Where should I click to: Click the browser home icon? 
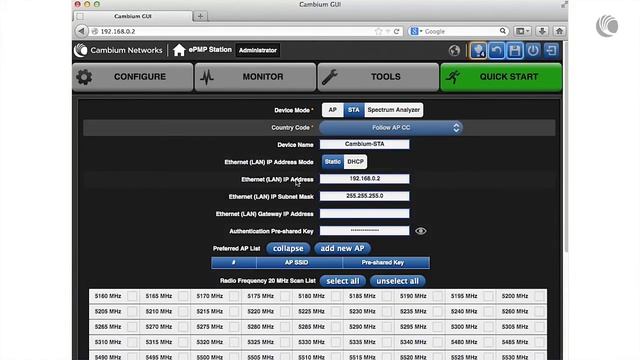[559, 31]
